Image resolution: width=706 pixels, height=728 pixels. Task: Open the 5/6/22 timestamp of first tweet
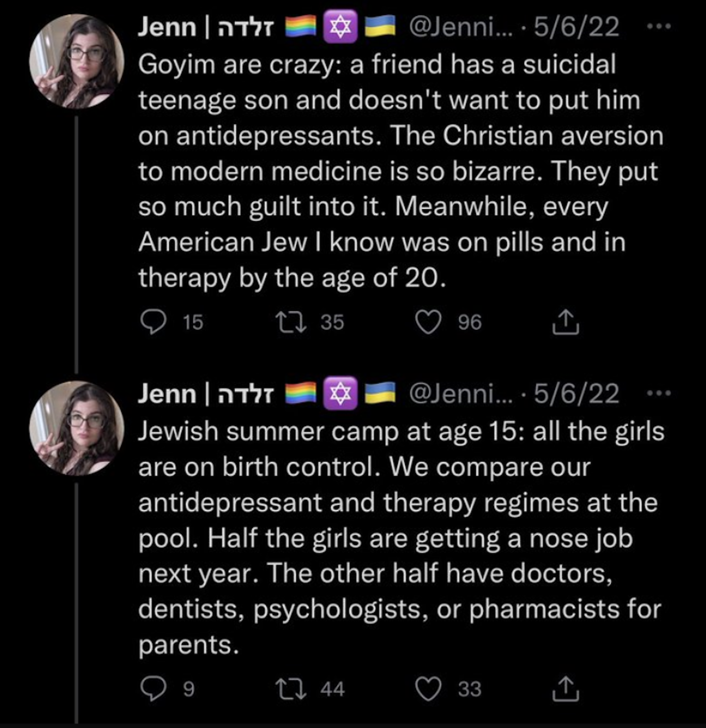click(577, 27)
